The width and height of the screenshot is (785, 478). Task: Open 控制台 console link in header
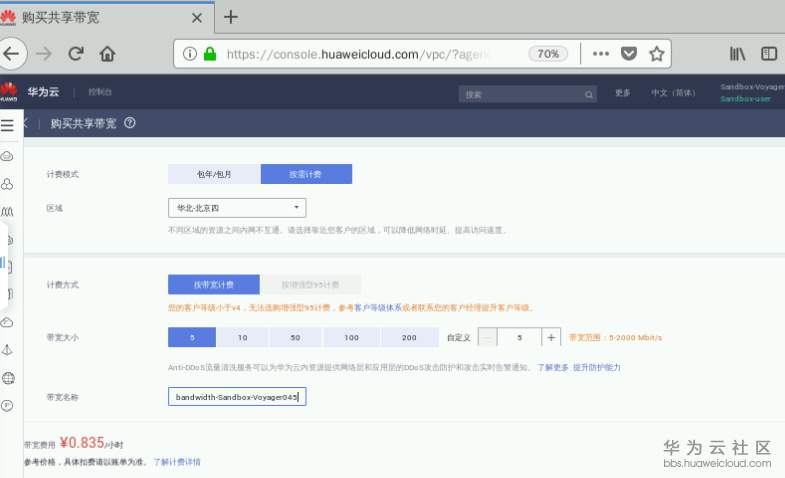(x=100, y=92)
